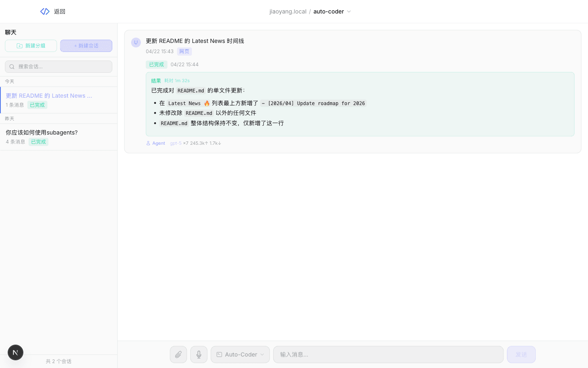Image resolution: width=588 pixels, height=368 pixels.
Task: Click the 返回 back button
Action: 59,11
